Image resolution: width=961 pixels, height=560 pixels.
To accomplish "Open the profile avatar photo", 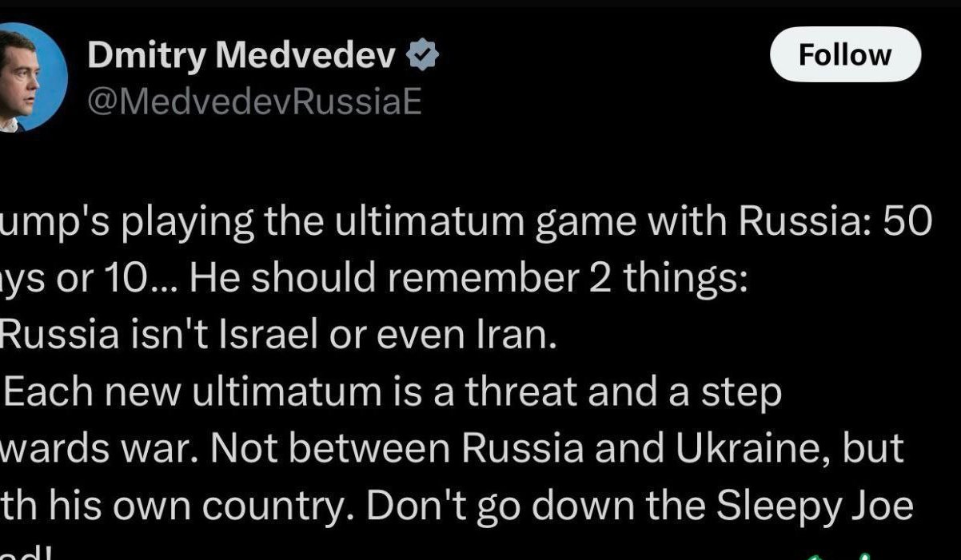I will click(32, 77).
